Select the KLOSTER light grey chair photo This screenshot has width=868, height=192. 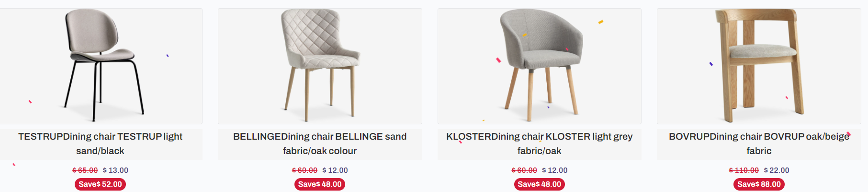[x=540, y=66]
